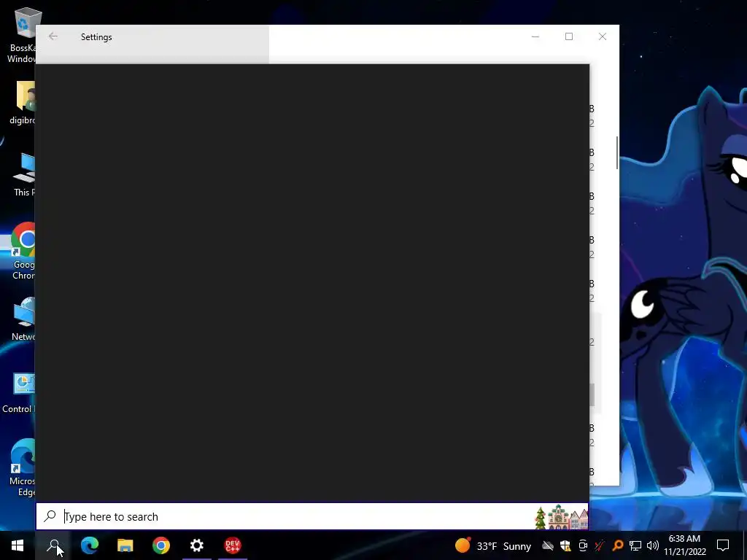Screen dimensions: 747x560
Task: Click the Show desktop sliver at taskbar end
Action: pos(745,545)
